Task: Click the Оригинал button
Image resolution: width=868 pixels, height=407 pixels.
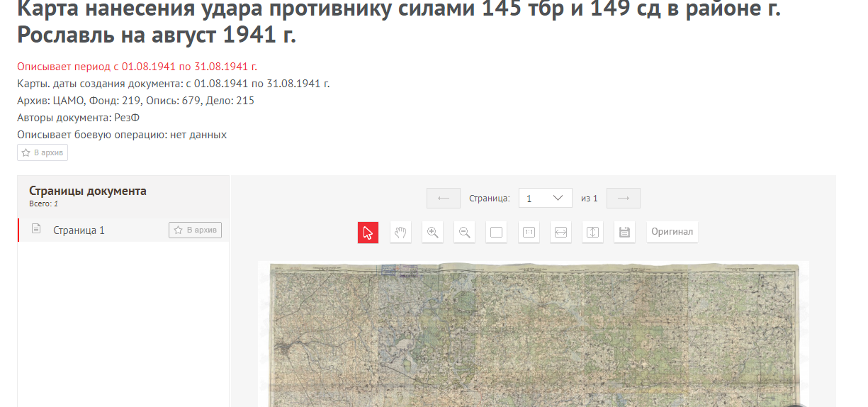Action: [x=672, y=233]
